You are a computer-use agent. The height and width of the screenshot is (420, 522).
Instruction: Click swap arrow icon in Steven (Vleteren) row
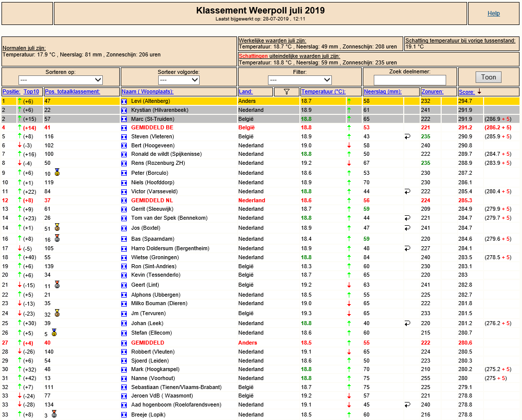pos(408,136)
